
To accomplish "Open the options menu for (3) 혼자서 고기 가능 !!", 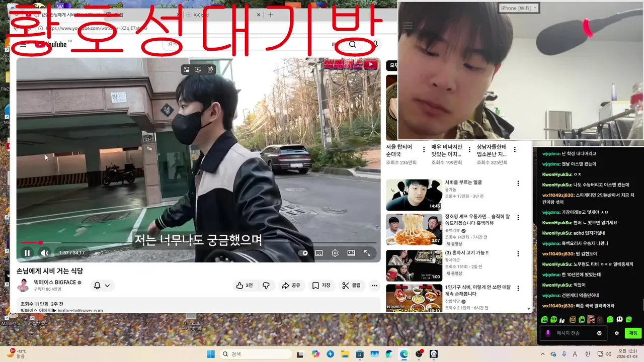I will 518,254.
